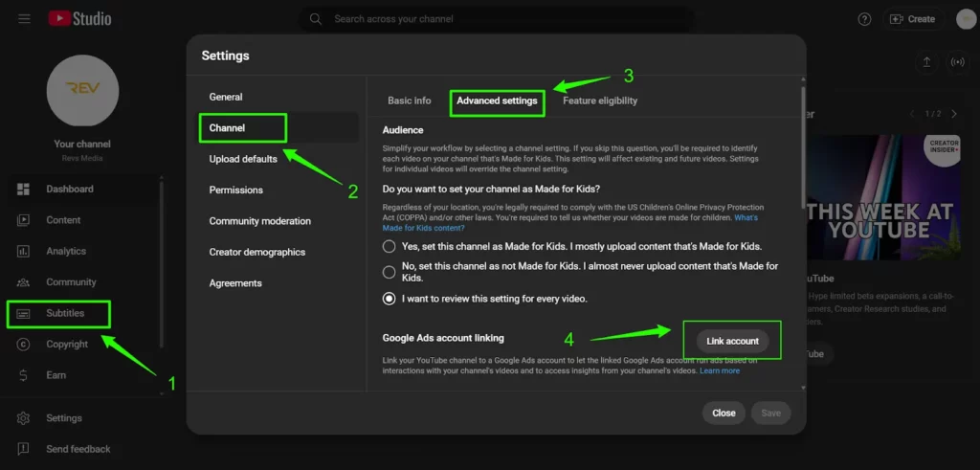Click the Settings dialog vertical scrollbar
Image resolution: width=980 pixels, height=470 pixels.
coord(803,146)
